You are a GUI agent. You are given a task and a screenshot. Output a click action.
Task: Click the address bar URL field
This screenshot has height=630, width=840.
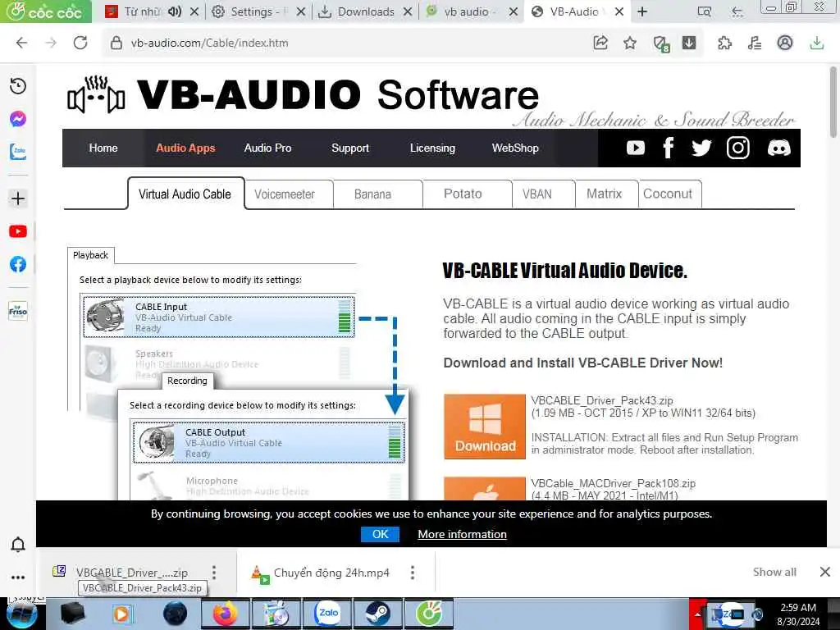coord(343,43)
